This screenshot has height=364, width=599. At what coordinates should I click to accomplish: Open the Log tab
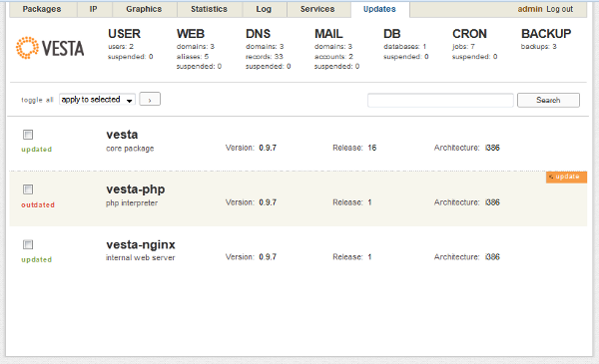[x=264, y=9]
